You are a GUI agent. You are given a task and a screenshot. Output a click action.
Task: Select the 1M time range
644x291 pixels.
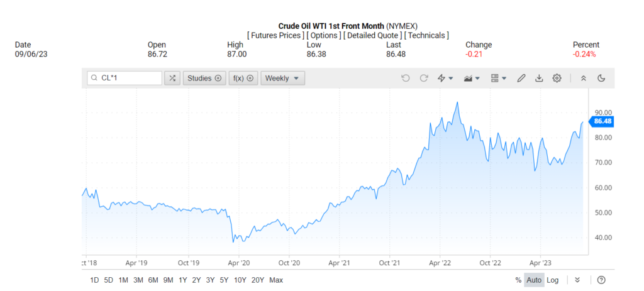(123, 280)
